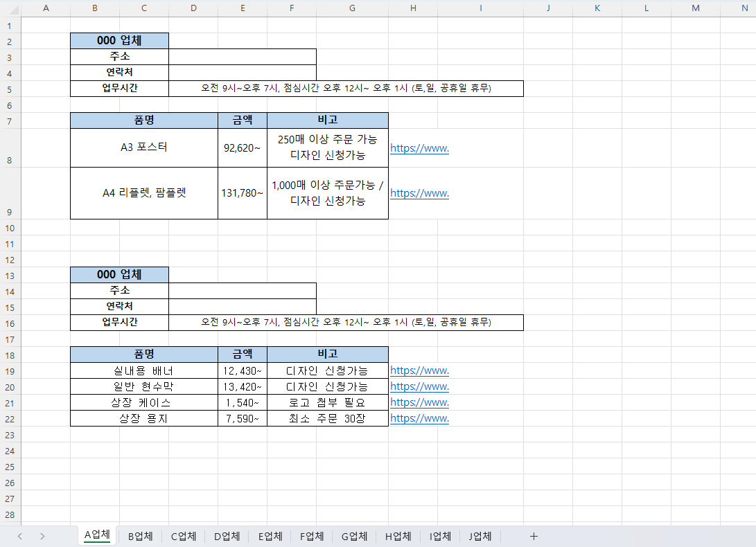Screen dimensions: 756x547
Task: Click the hyperlink for 실내용 배너
Action: pos(419,370)
